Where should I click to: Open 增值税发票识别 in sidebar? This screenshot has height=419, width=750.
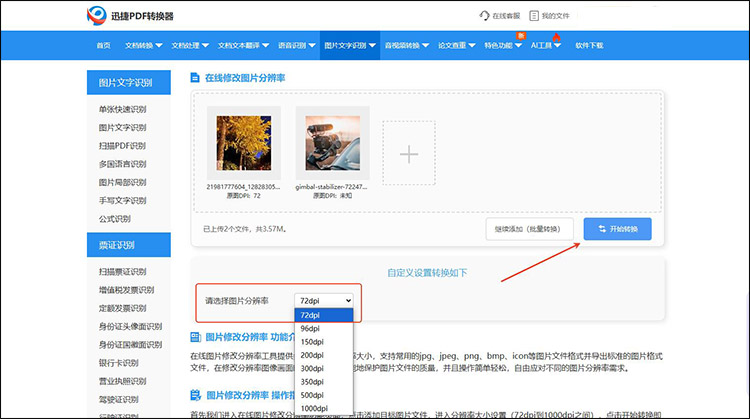[x=126, y=290]
